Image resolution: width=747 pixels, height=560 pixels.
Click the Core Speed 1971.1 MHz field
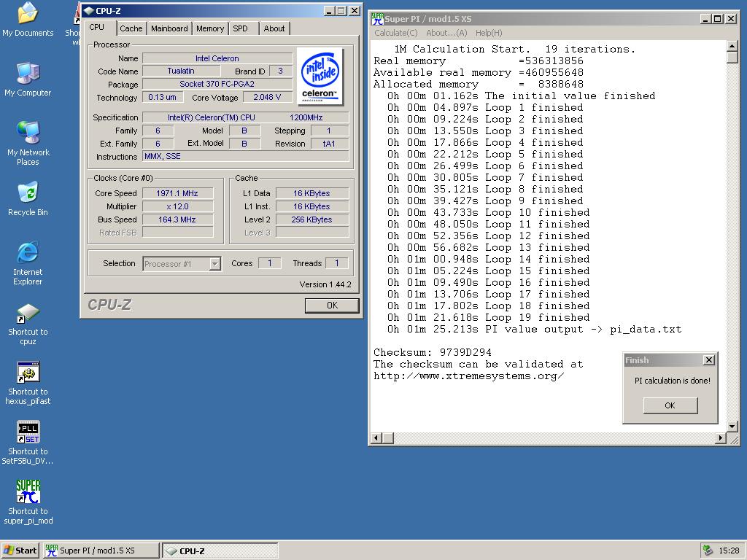177,193
